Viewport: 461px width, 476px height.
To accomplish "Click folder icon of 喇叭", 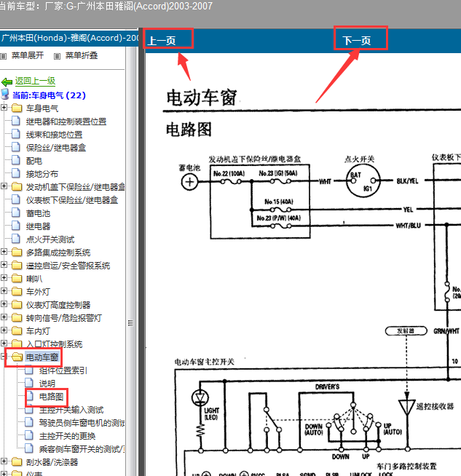I will [x=17, y=278].
